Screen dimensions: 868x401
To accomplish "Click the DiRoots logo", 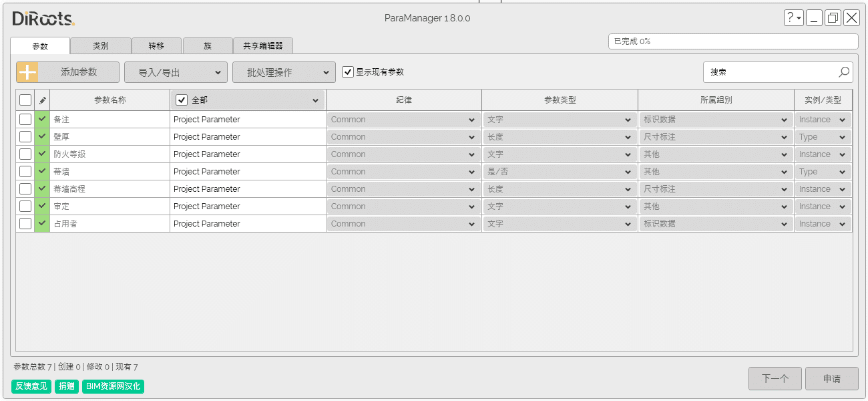I will [x=43, y=19].
